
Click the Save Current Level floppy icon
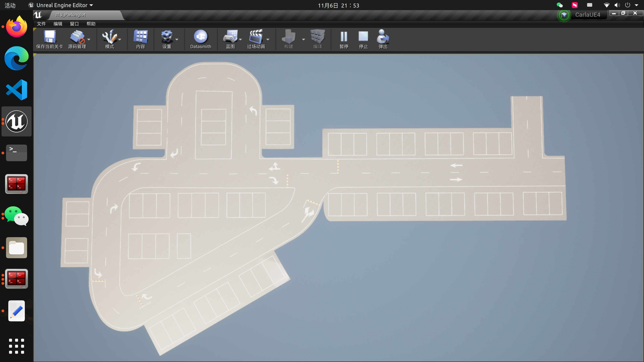tap(49, 37)
